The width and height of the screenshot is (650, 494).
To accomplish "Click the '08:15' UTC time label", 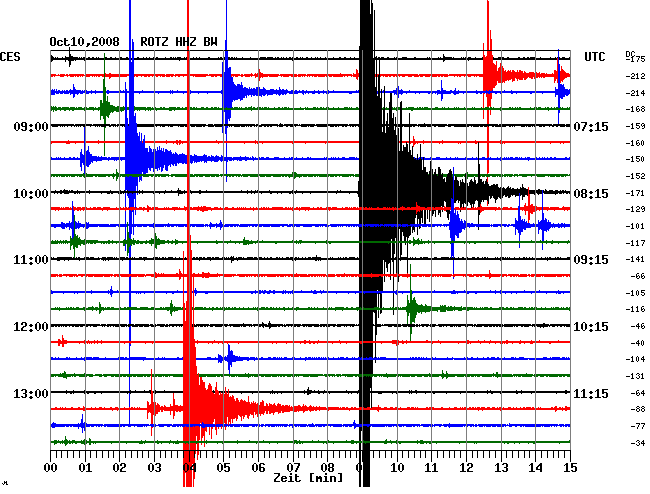I will [591, 194].
